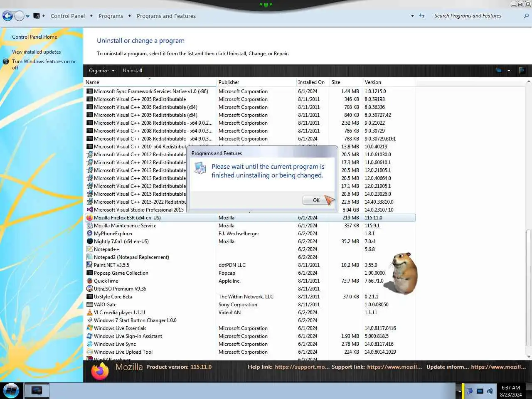
Task: Click the Refresh icon in address bar
Action: (x=422, y=16)
